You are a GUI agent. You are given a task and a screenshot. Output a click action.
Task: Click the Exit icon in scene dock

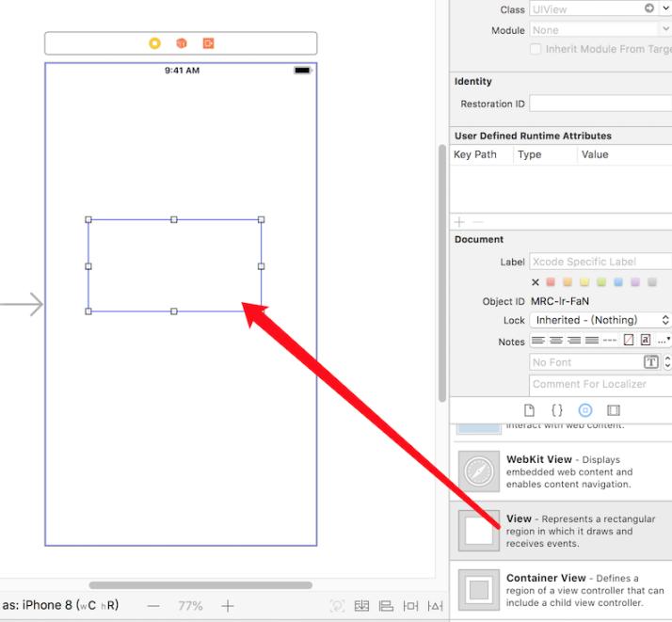tap(208, 43)
